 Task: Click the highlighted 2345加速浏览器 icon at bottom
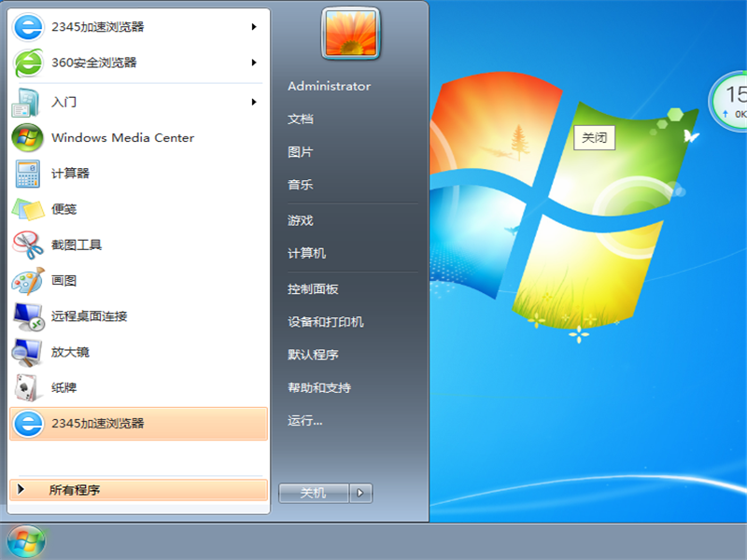point(28,424)
